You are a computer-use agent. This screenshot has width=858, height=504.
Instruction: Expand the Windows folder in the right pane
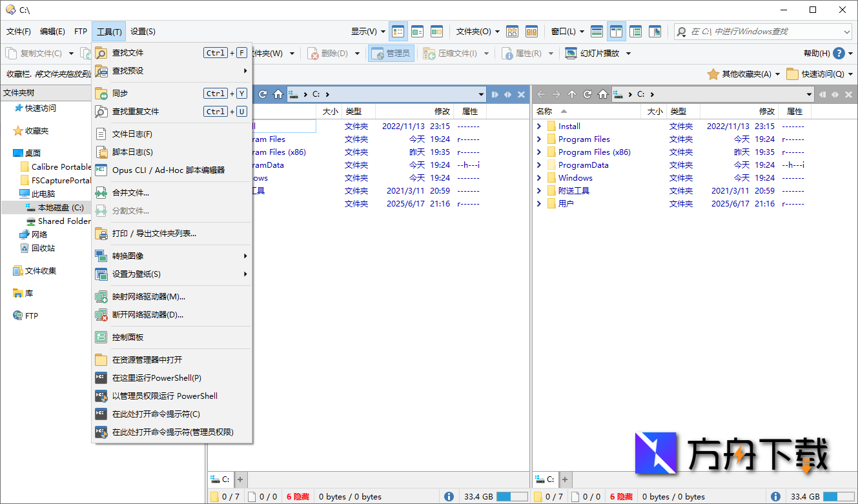click(x=539, y=177)
